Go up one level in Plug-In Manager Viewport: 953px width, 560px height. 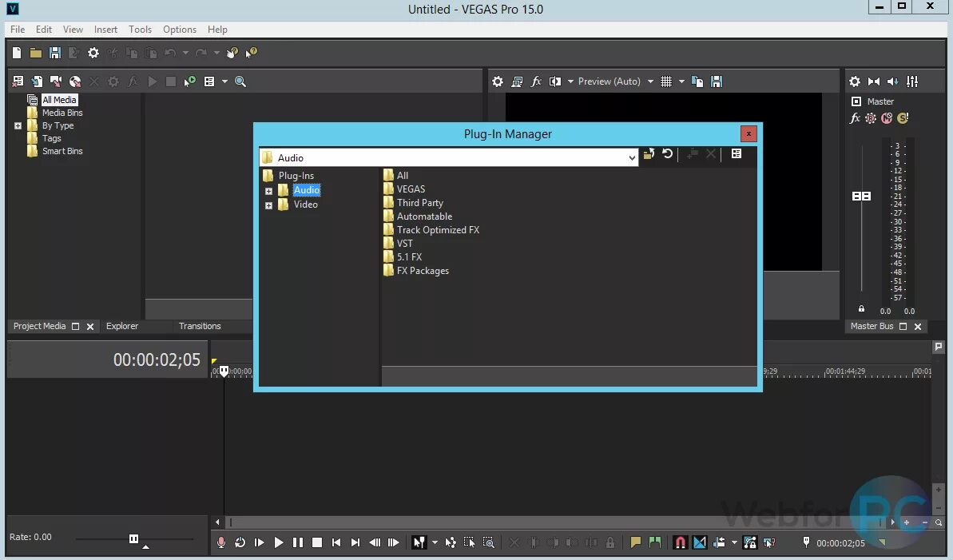click(x=649, y=154)
